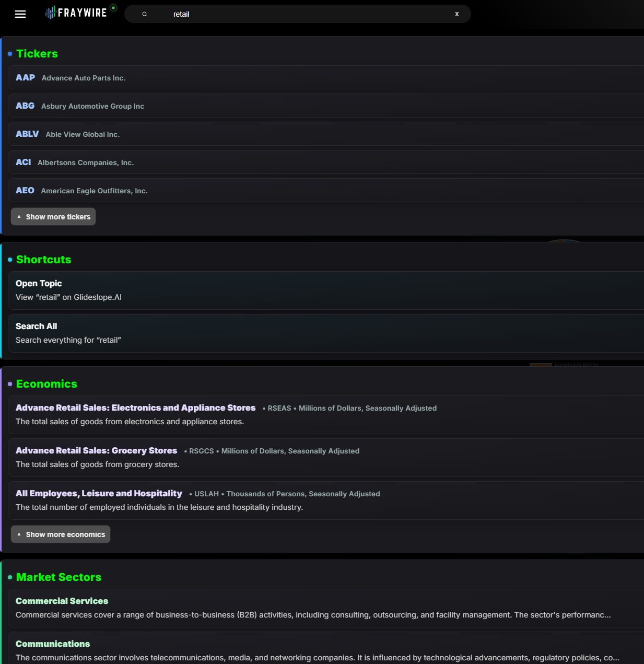Choose the Open Topic shortcut
644x664 pixels.
coord(68,290)
